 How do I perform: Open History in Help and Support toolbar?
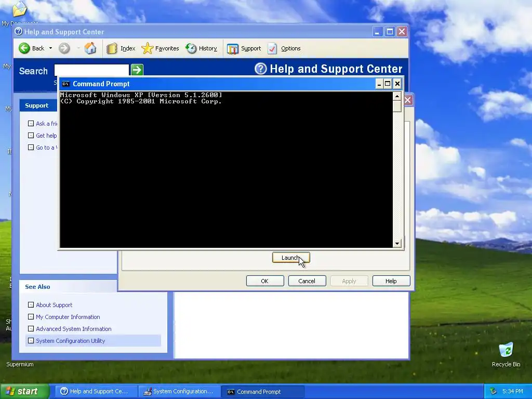[201, 48]
